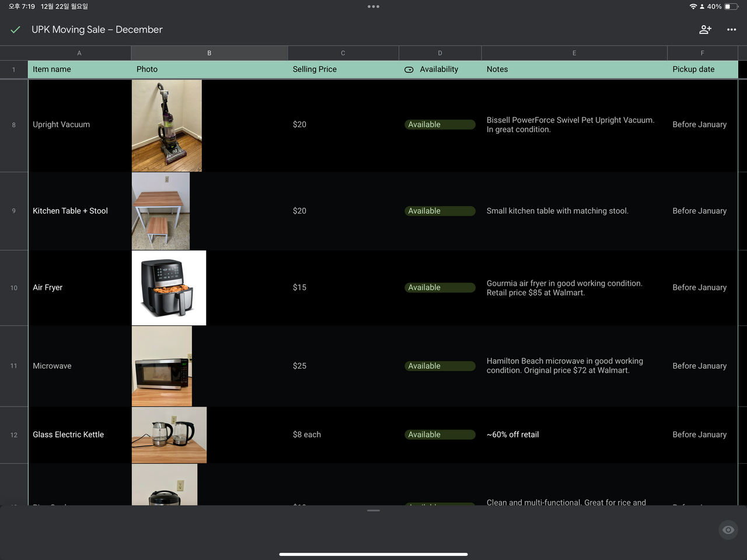
Task: Open Availability dropdown for Kitchen Table + Stool
Action: point(439,211)
